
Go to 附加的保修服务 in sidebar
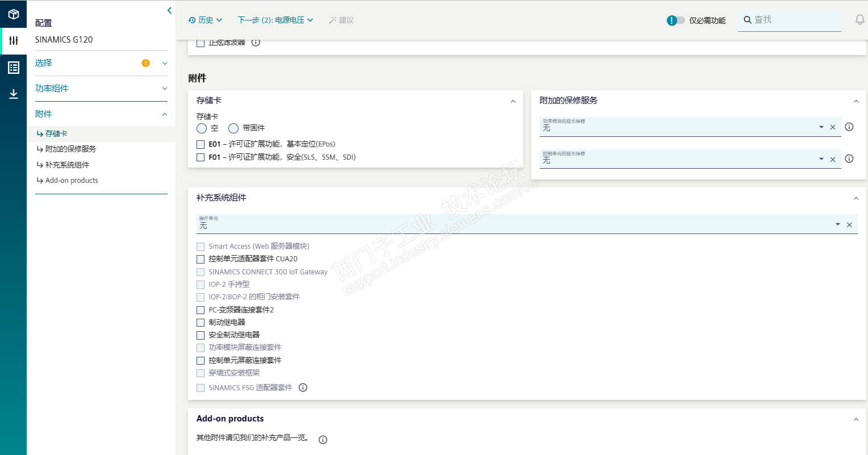pyautogui.click(x=70, y=149)
